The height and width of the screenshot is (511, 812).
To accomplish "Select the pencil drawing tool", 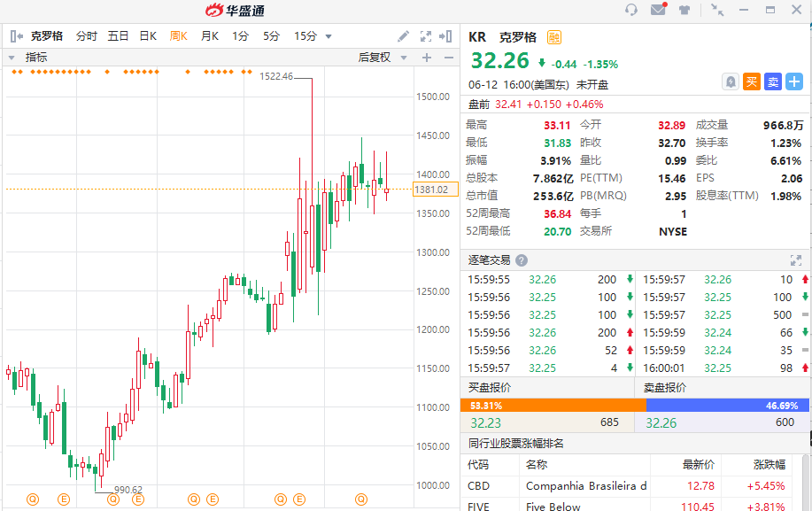I will [403, 36].
